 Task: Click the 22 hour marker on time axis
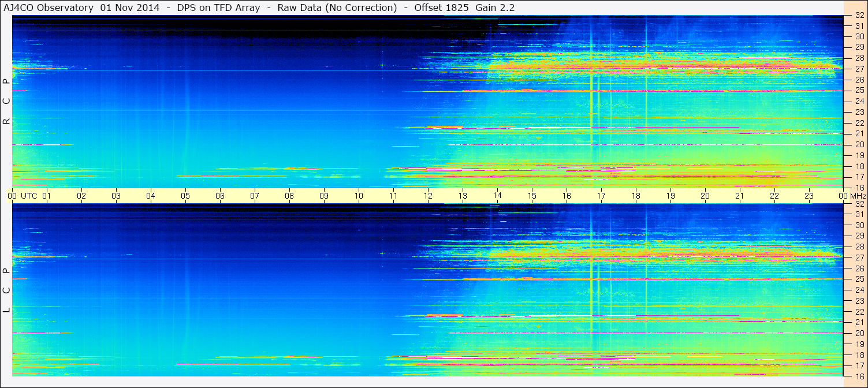click(x=774, y=196)
